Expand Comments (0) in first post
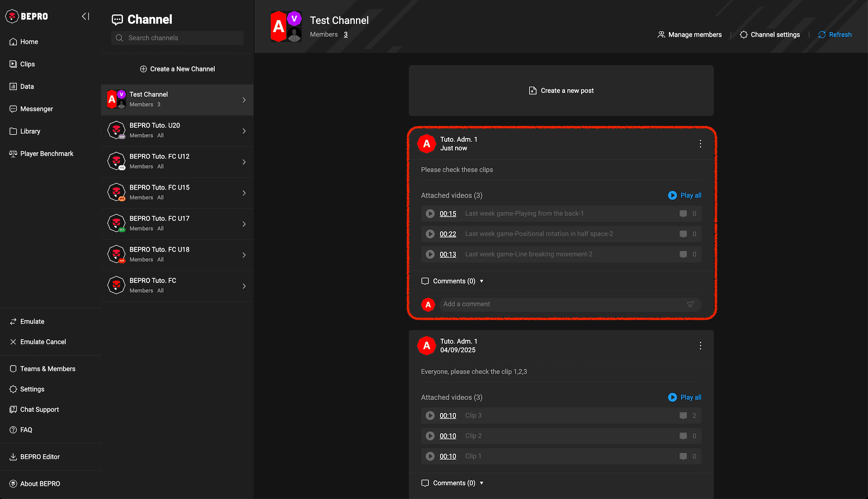 pos(453,281)
